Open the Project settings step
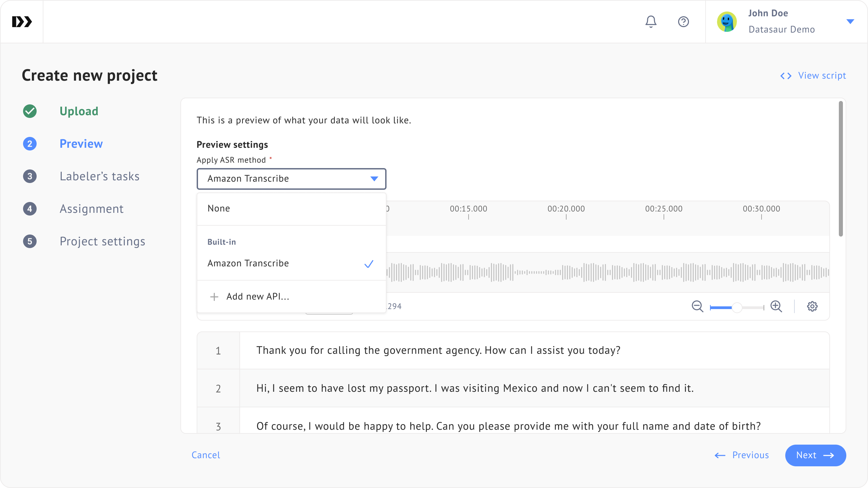 (x=102, y=241)
